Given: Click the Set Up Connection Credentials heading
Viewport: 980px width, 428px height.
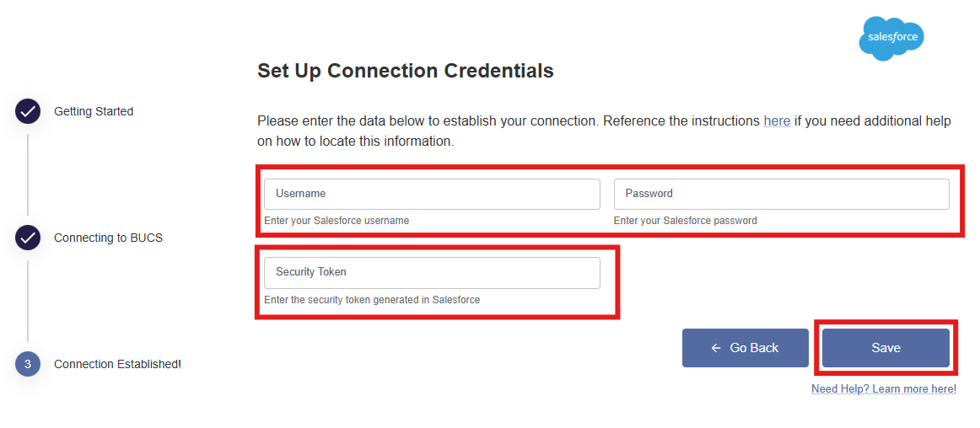Looking at the screenshot, I should [x=405, y=71].
